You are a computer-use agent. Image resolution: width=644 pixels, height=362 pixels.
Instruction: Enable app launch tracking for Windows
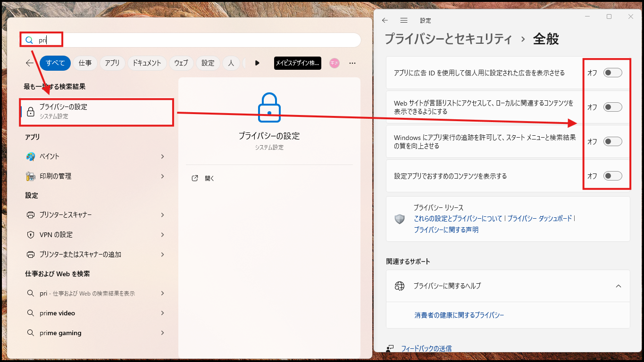[612, 141]
